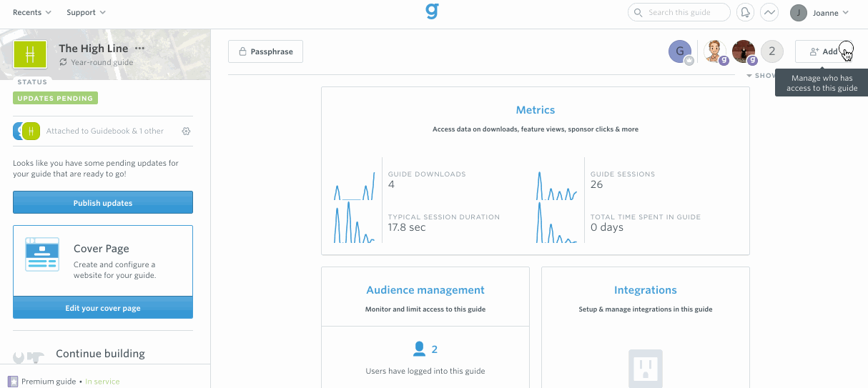Open the attached Guidebook app icons
Image resolution: width=868 pixels, height=388 pixels.
(x=26, y=131)
